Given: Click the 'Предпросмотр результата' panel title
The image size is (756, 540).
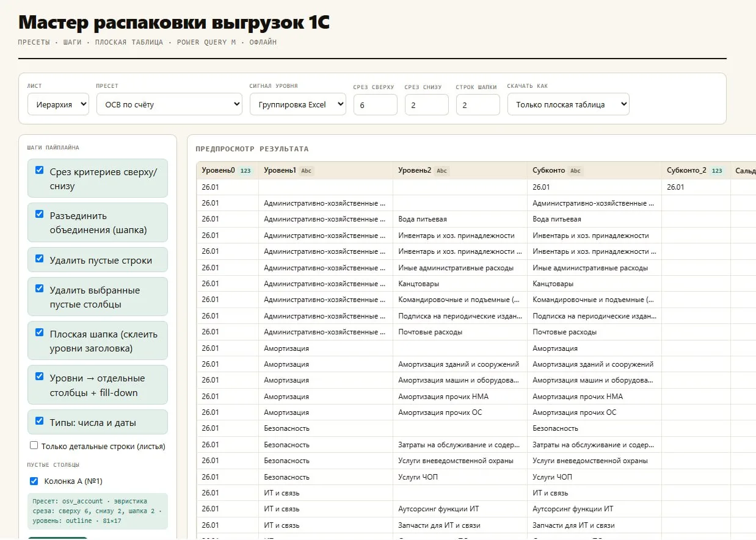Looking at the screenshot, I should [252, 149].
